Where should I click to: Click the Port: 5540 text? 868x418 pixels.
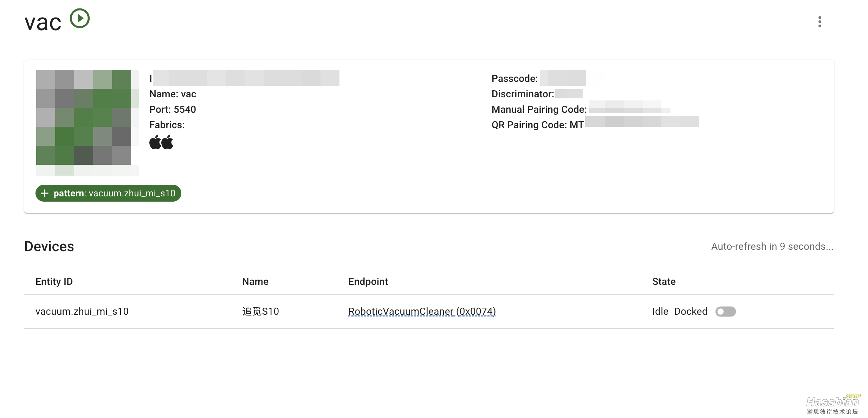pyautogui.click(x=173, y=110)
